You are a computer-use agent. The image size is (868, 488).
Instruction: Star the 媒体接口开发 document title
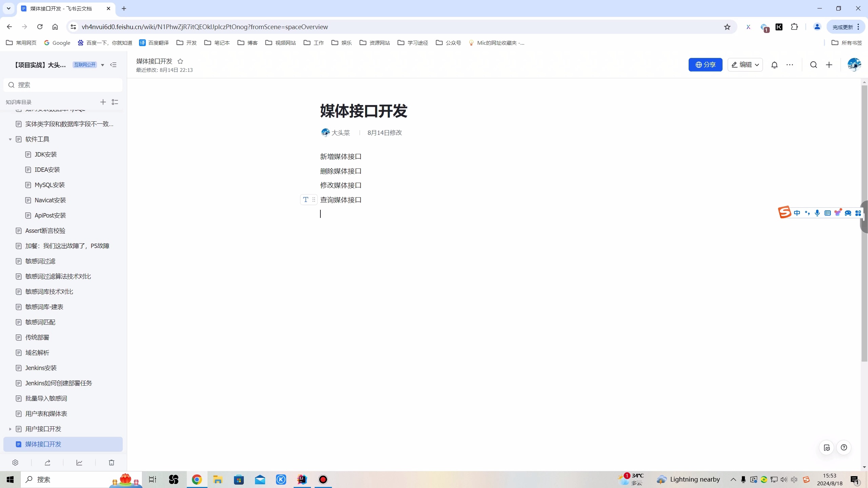point(180,61)
